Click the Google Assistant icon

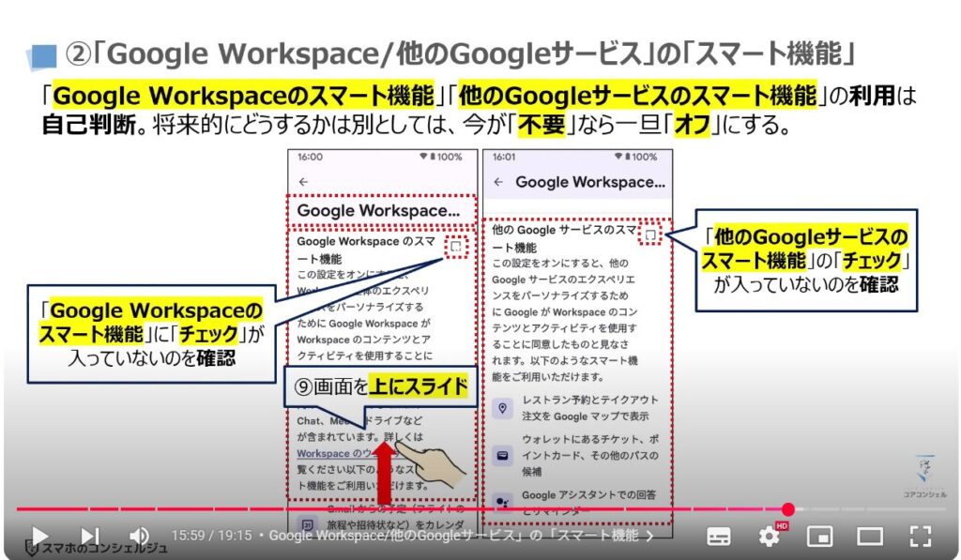point(503,503)
